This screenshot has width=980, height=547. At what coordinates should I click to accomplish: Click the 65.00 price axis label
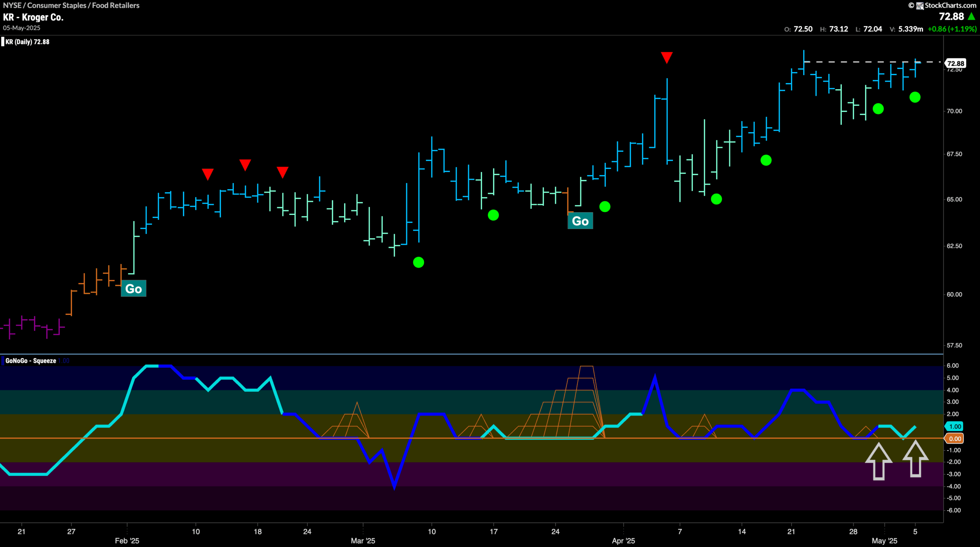954,200
